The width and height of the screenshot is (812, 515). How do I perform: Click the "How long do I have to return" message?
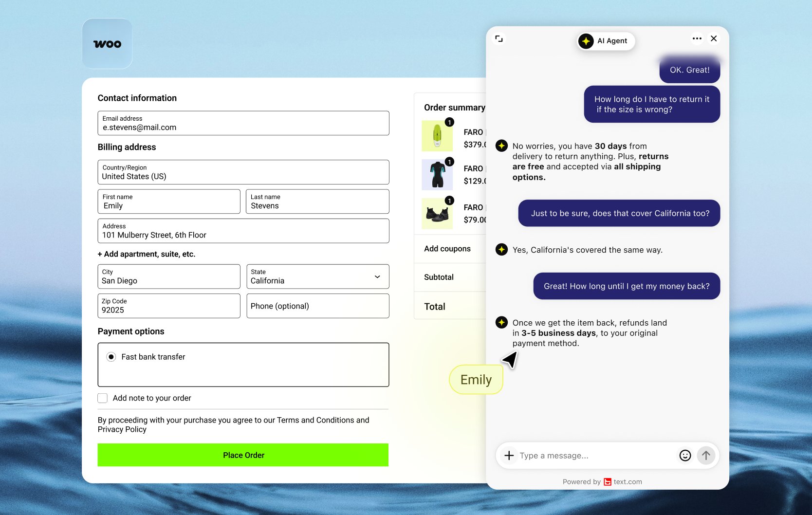click(652, 104)
